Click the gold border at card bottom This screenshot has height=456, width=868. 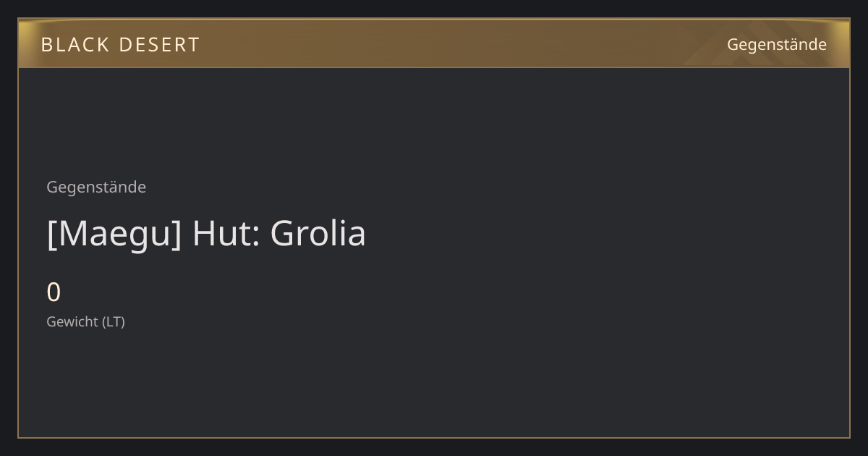click(434, 437)
